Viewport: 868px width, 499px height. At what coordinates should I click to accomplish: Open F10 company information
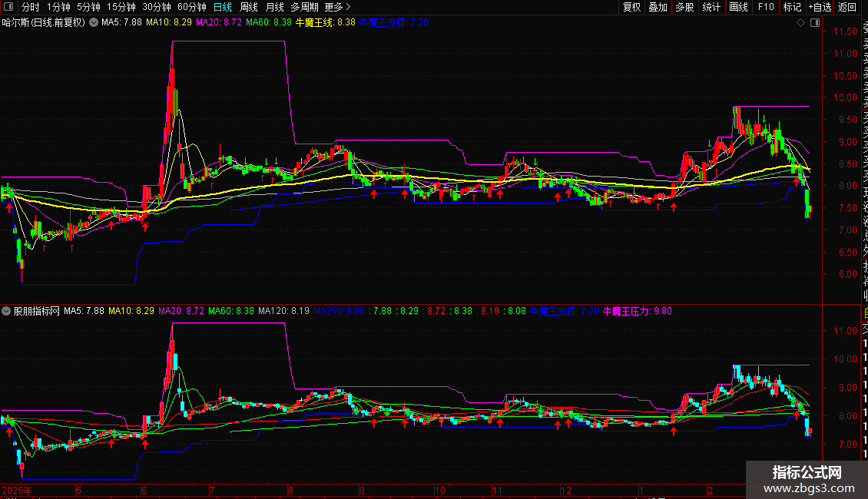pos(765,7)
